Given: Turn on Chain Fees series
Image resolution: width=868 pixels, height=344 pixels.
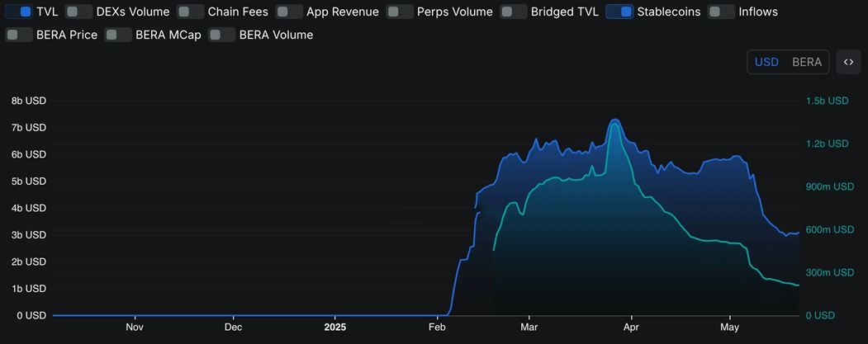Looking at the screenshot, I should click(190, 12).
